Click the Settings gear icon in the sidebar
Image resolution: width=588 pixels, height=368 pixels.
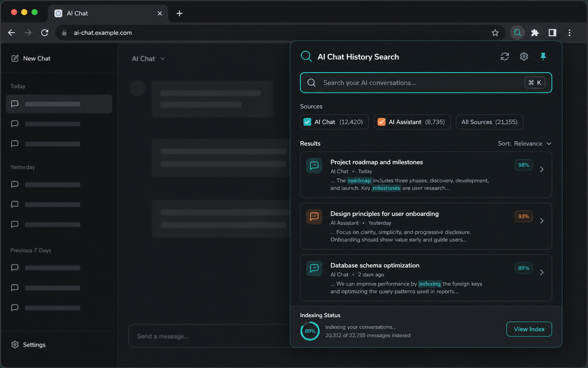(x=15, y=345)
